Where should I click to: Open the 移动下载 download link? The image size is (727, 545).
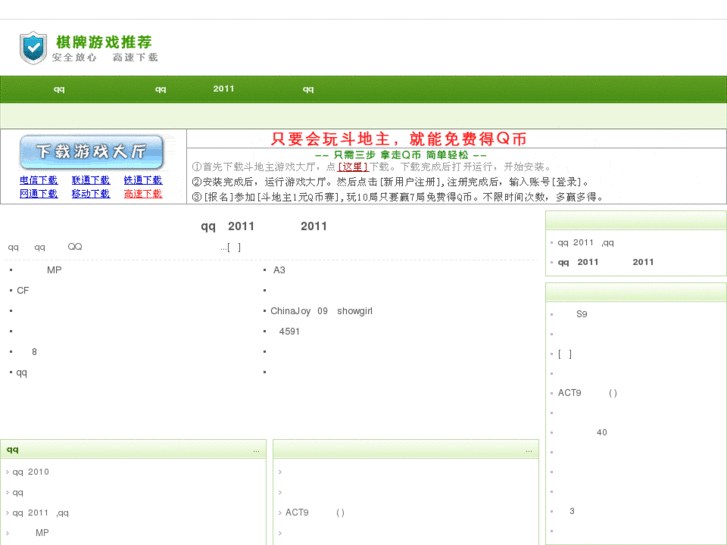pyautogui.click(x=91, y=193)
